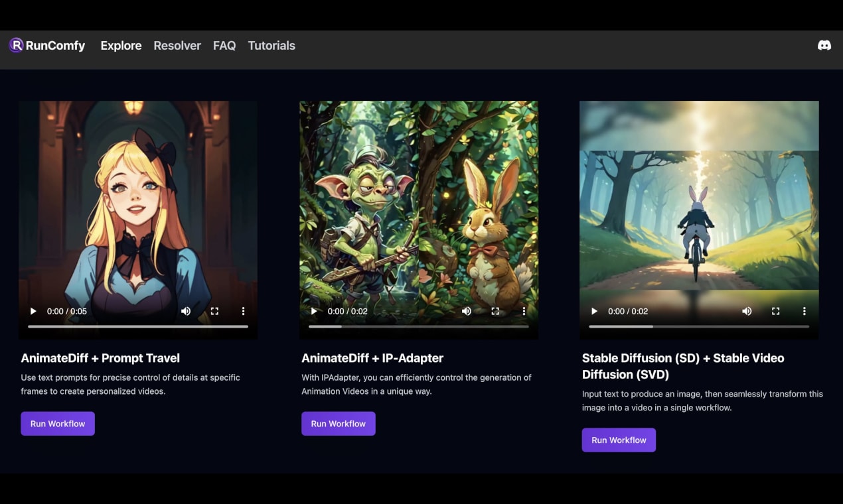Viewport: 843px width, 504px height.
Task: Click the RunComfy brand name
Action: (56, 46)
